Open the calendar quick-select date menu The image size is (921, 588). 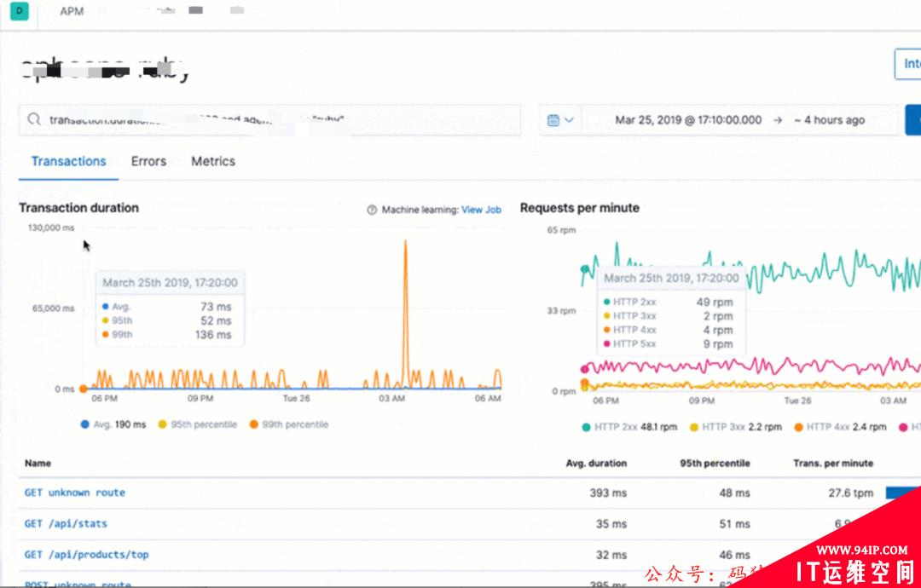tap(560, 120)
